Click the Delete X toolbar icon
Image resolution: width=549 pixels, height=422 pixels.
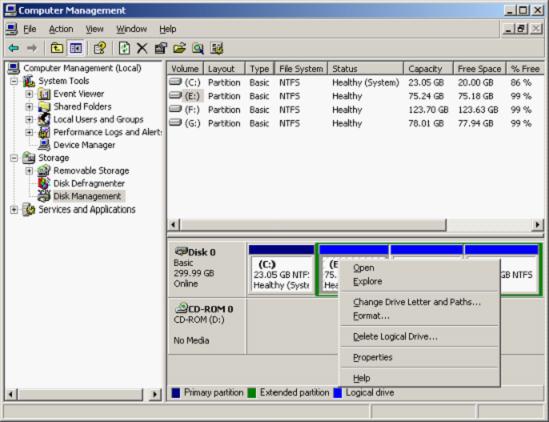coord(142,48)
